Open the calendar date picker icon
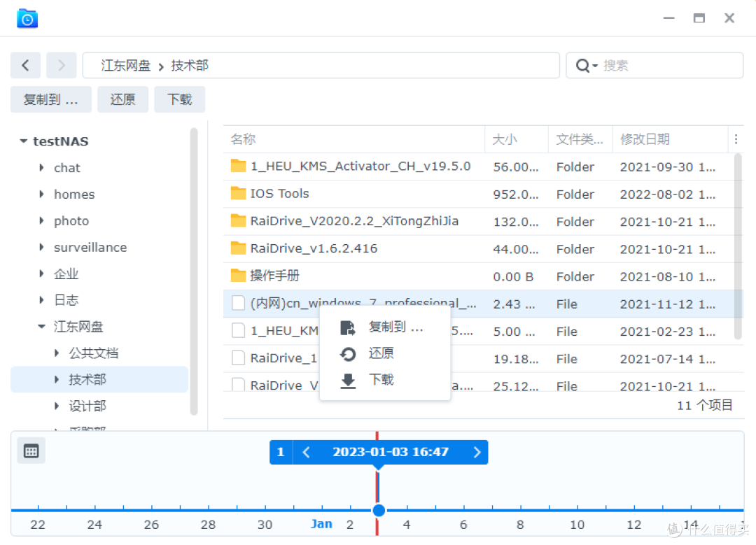756x545 pixels. pyautogui.click(x=31, y=451)
